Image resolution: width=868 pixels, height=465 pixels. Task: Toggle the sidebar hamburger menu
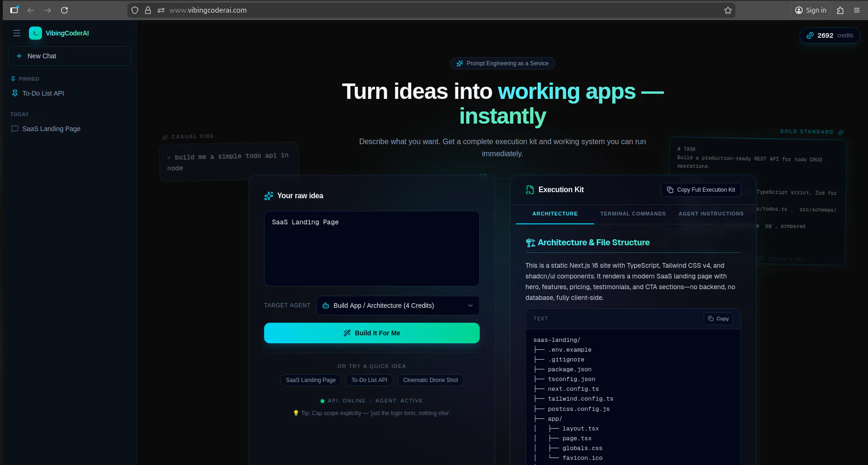click(x=17, y=33)
